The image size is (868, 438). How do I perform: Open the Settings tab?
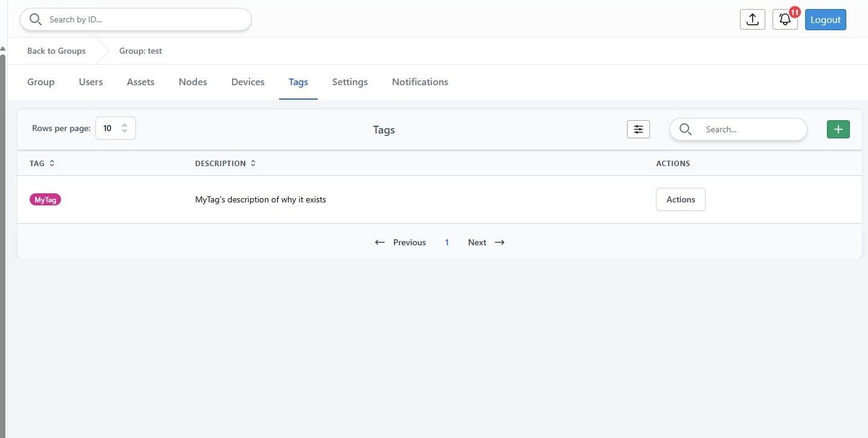[x=350, y=82]
